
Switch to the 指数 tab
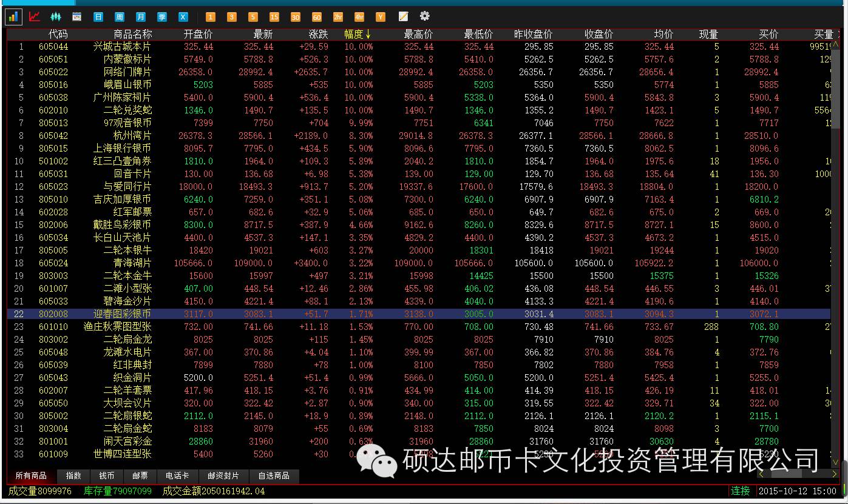73,476
